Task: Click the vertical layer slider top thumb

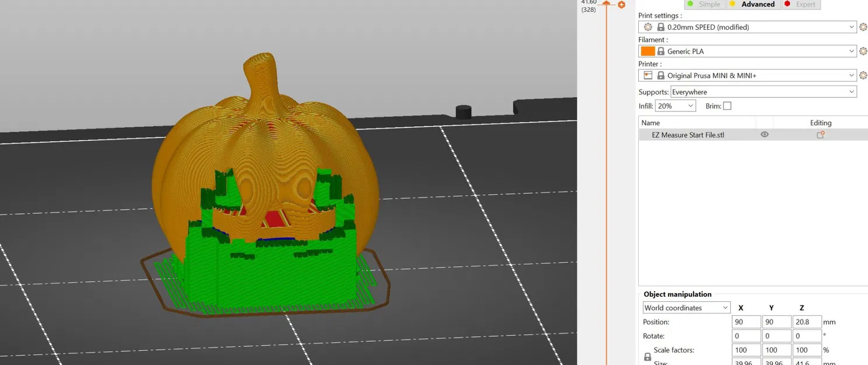Action: point(607,4)
